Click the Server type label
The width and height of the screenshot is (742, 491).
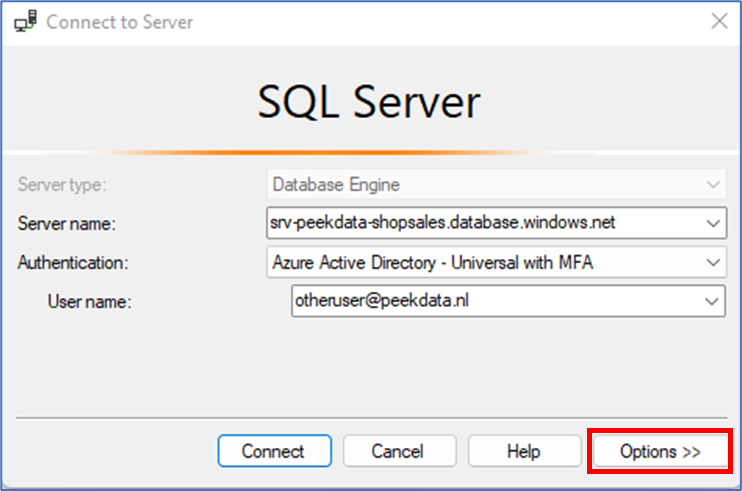point(62,184)
